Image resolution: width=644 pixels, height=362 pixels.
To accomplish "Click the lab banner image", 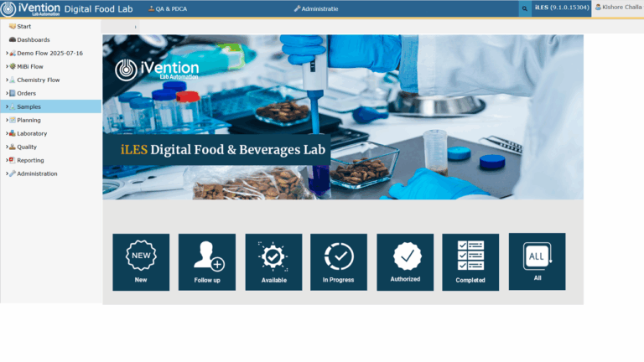I will (343, 117).
